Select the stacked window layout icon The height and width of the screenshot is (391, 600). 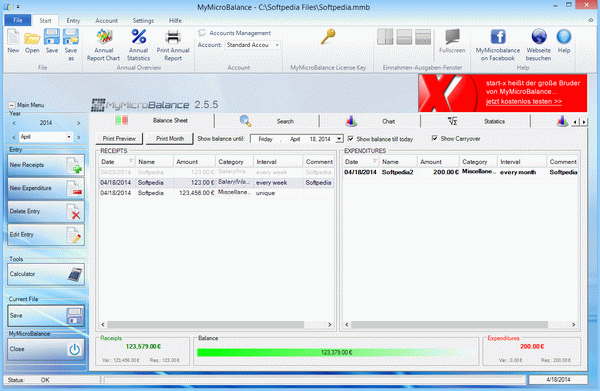click(404, 37)
